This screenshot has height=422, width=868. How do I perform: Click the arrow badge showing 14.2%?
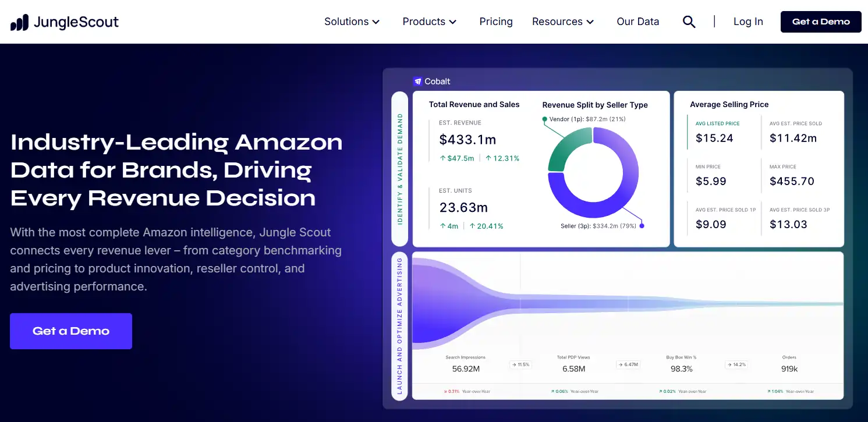[736, 364]
